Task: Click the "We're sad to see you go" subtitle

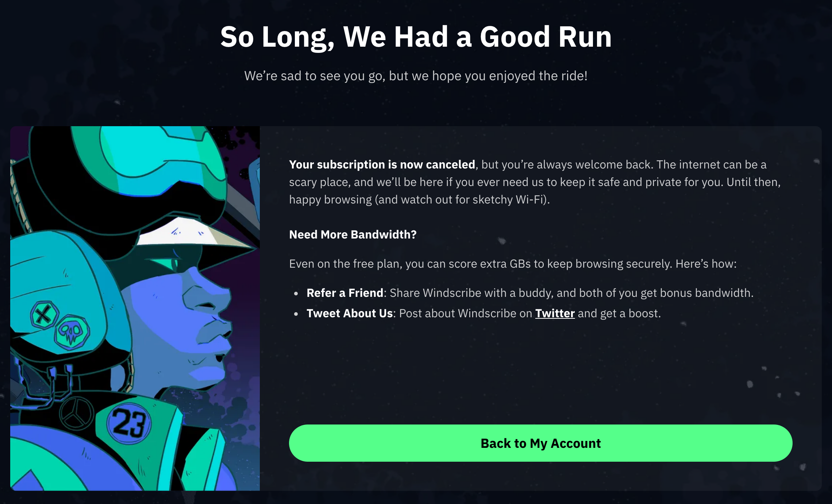Action: 416,76
